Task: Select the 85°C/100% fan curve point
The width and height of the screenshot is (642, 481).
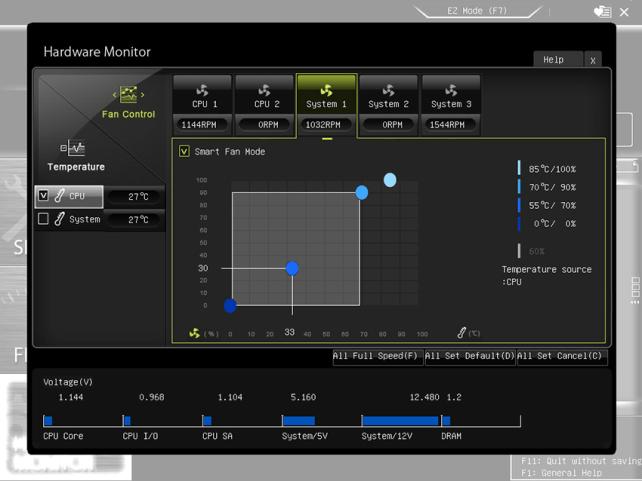Action: 390,180
